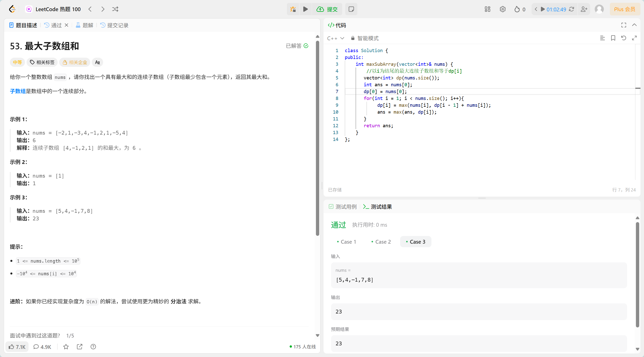The height and width of the screenshot is (357, 644).
Task: Run the code with play icon
Action: (305, 9)
